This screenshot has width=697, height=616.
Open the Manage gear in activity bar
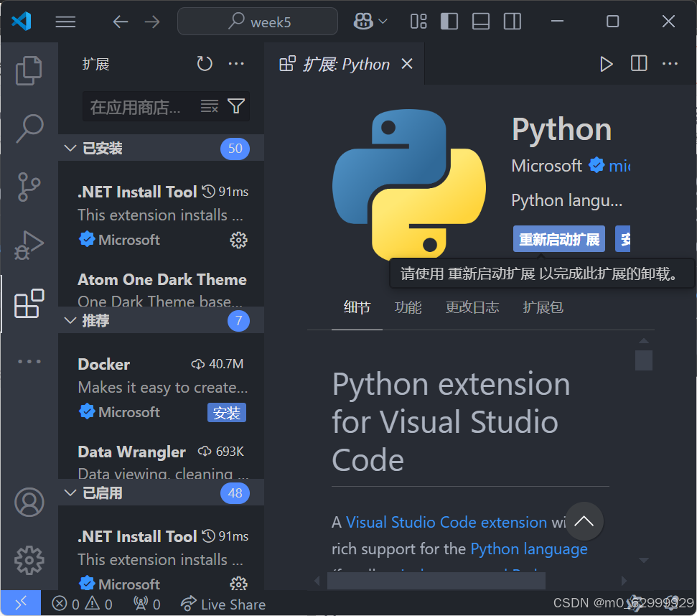pos(29,560)
